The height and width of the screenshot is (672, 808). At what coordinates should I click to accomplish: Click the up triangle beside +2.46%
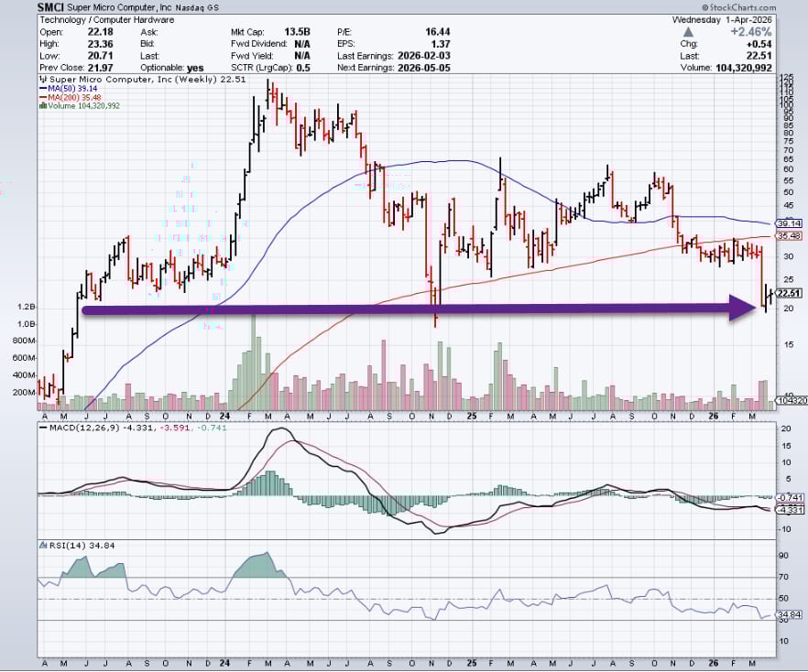tap(688, 32)
